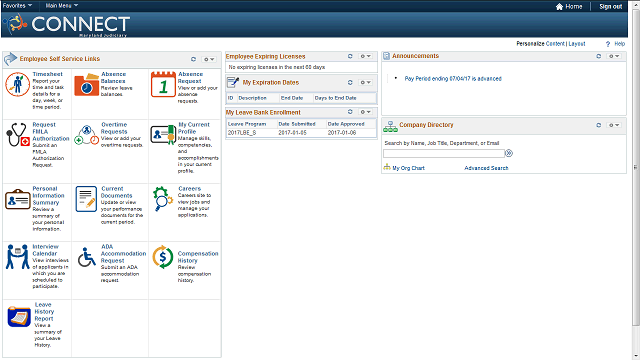640x360 pixels.
Task: Open the Personalize Layout link
Action: pos(577,44)
